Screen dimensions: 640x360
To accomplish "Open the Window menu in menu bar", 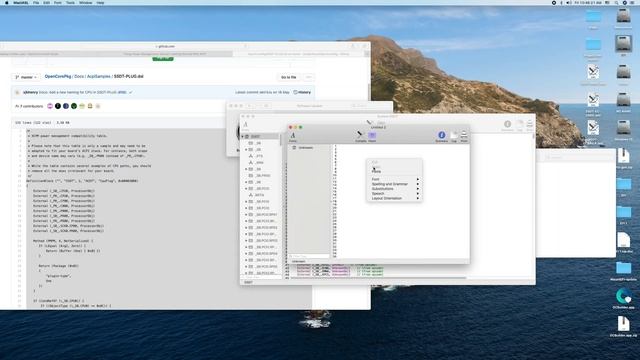I will click(85, 2).
